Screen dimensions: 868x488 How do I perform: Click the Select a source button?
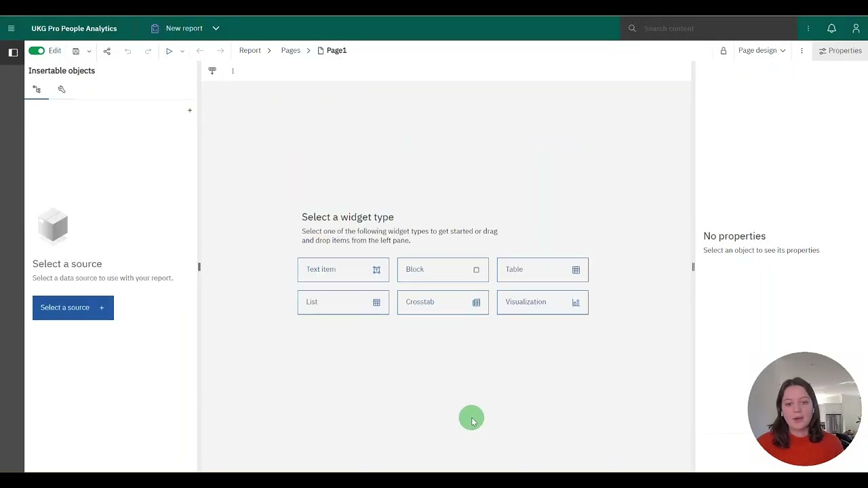tap(73, 308)
